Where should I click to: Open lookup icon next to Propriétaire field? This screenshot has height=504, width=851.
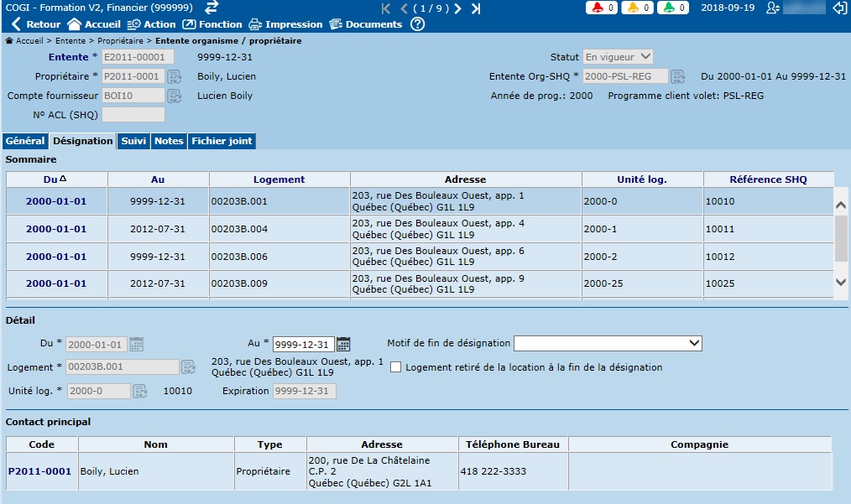click(175, 77)
